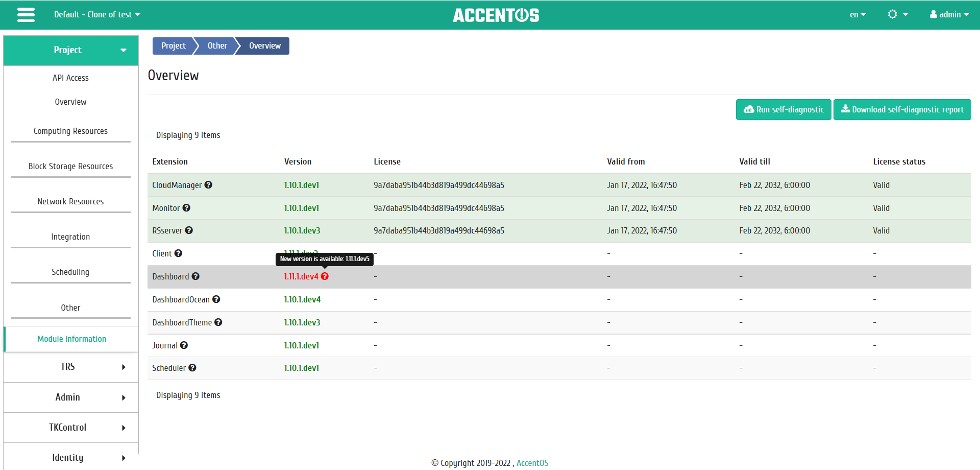The height and width of the screenshot is (470, 980).
Task: Click the Overview breadcrumb
Action: point(265,46)
